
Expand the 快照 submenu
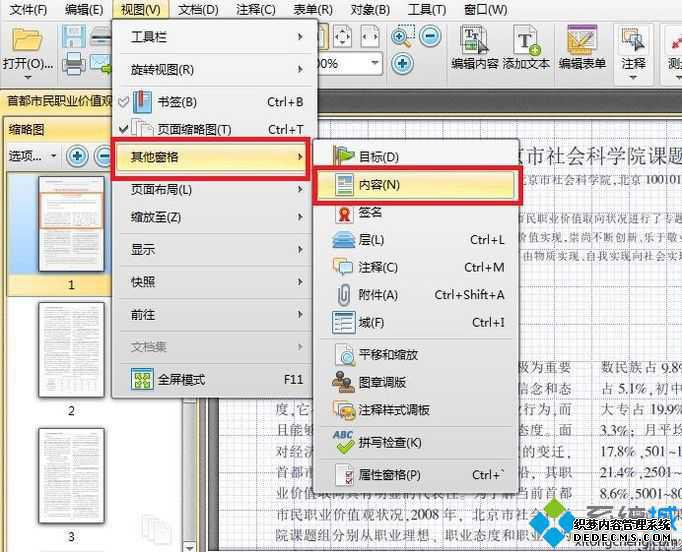(x=214, y=282)
